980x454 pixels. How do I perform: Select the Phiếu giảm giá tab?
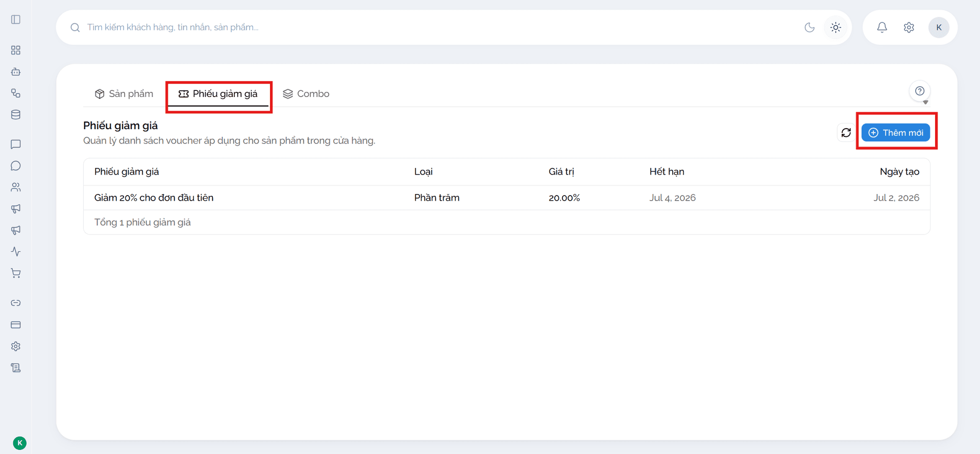[x=218, y=93]
